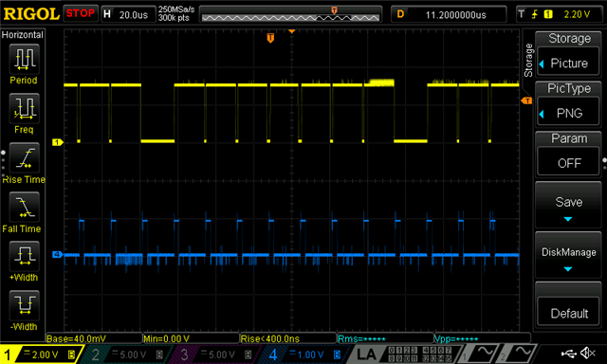Select the Fall Time measurement icon
This screenshot has width=607, height=364.
tap(25, 207)
